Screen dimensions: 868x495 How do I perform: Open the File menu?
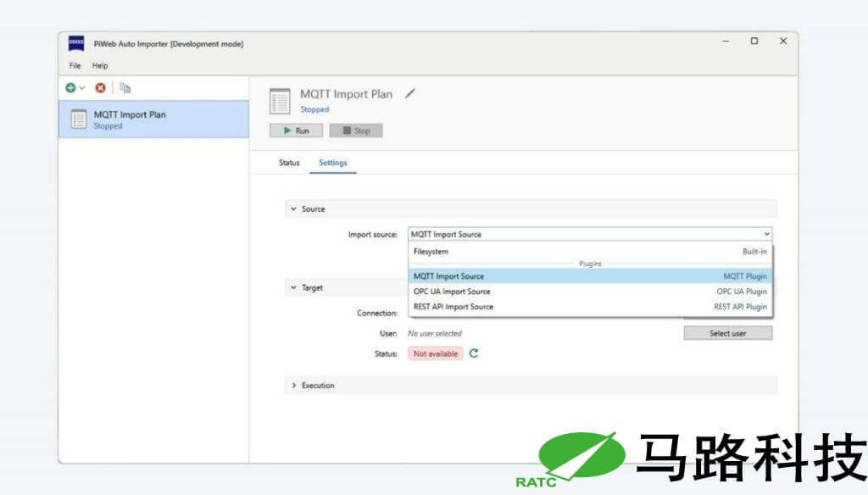coord(75,65)
